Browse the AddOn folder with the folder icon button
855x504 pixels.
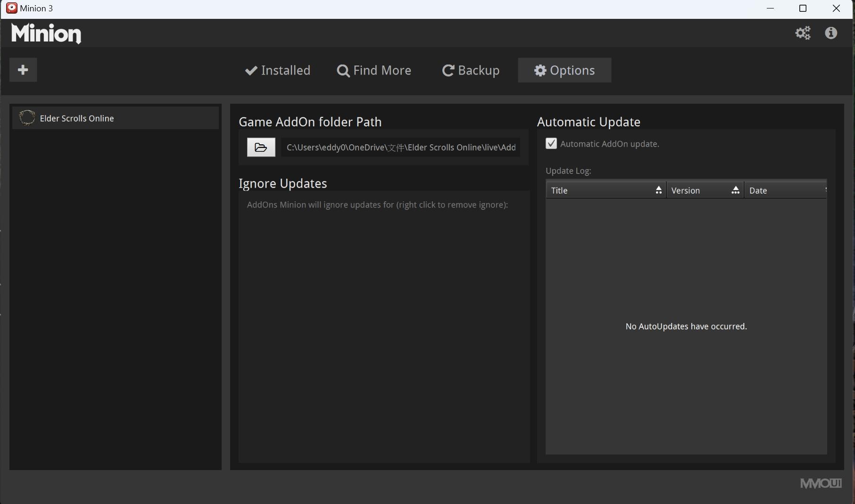(261, 148)
